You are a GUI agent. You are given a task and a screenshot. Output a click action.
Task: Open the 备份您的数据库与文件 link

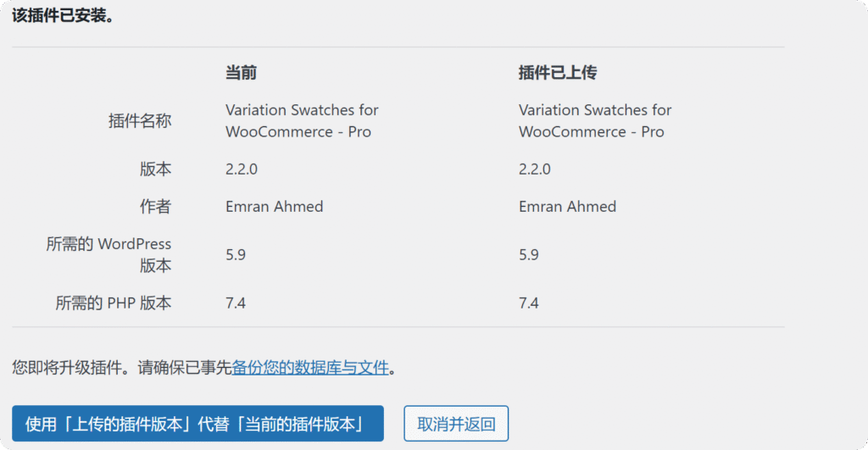tap(310, 368)
